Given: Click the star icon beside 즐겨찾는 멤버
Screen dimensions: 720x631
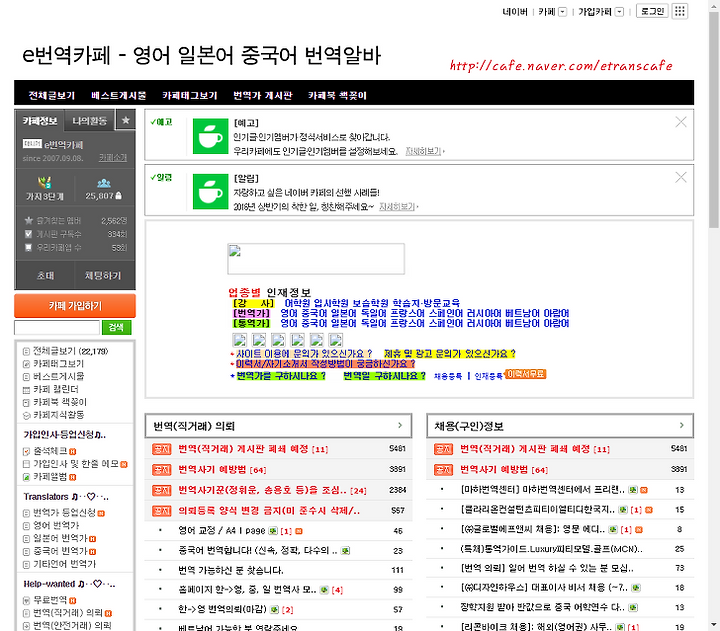Looking at the screenshot, I should 28,220.
